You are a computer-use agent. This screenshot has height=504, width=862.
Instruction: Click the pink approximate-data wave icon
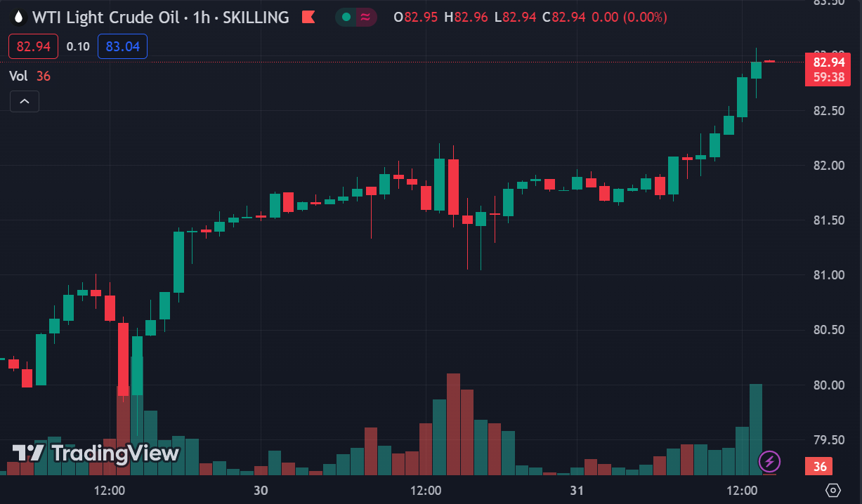pyautogui.click(x=365, y=18)
